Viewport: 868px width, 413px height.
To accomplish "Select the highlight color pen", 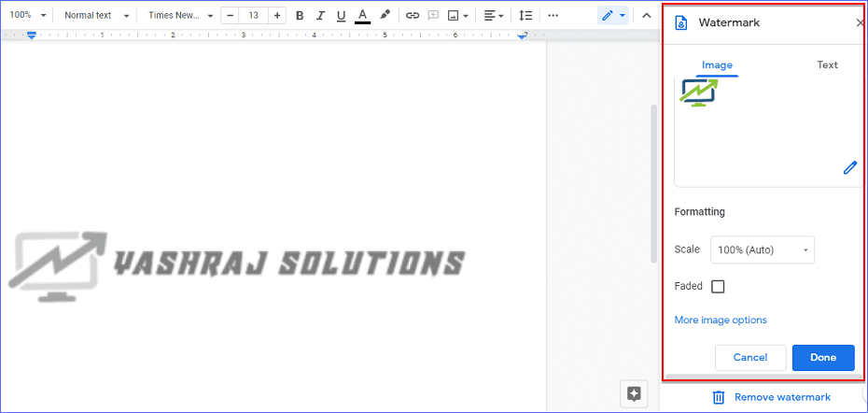I will tap(385, 15).
